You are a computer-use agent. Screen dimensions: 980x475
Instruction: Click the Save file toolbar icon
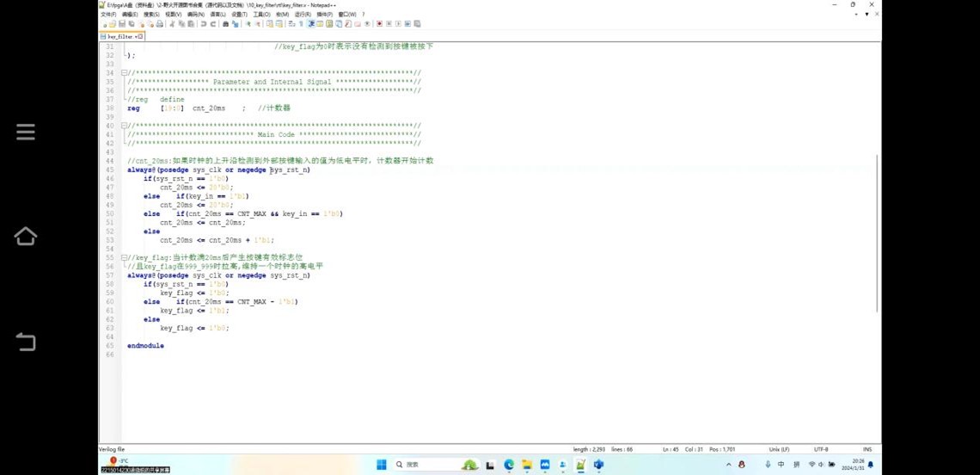click(120, 24)
